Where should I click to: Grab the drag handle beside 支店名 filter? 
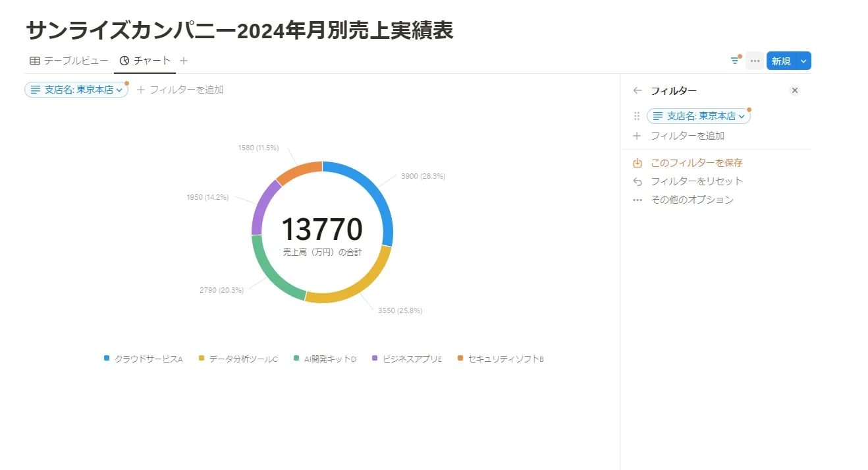click(x=637, y=116)
